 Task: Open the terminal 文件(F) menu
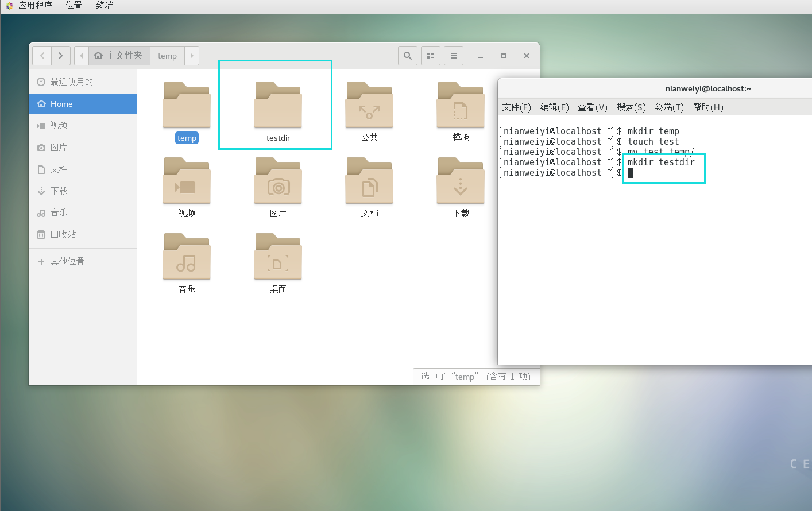pyautogui.click(x=516, y=107)
